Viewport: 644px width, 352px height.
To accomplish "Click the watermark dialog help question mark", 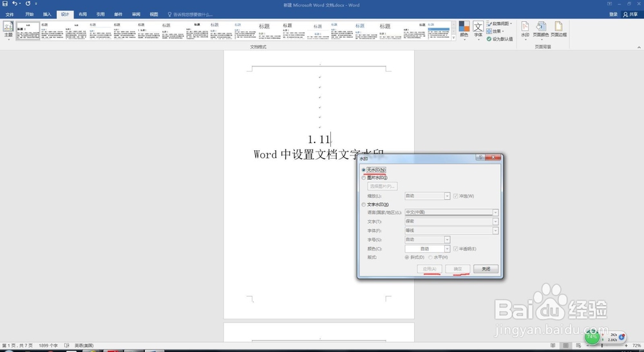I will [480, 157].
